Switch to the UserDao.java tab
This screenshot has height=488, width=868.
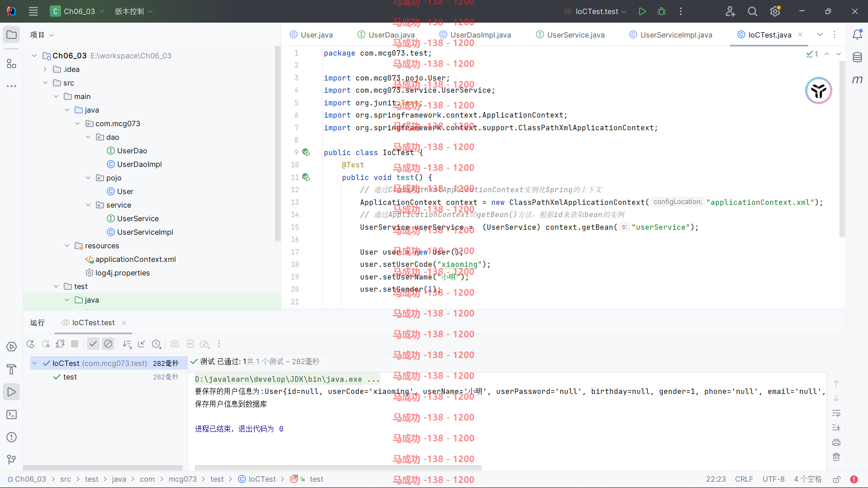click(386, 35)
